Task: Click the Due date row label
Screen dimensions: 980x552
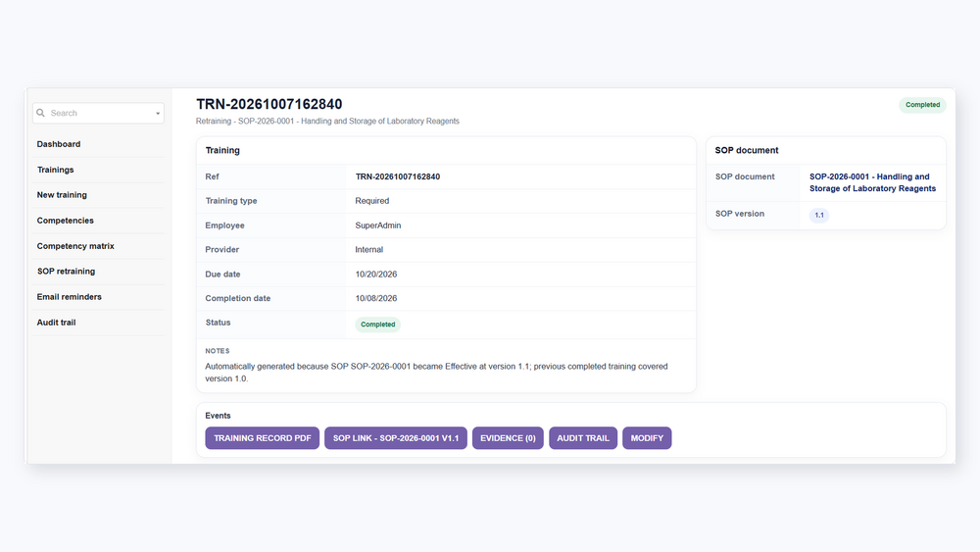Action: (222, 275)
